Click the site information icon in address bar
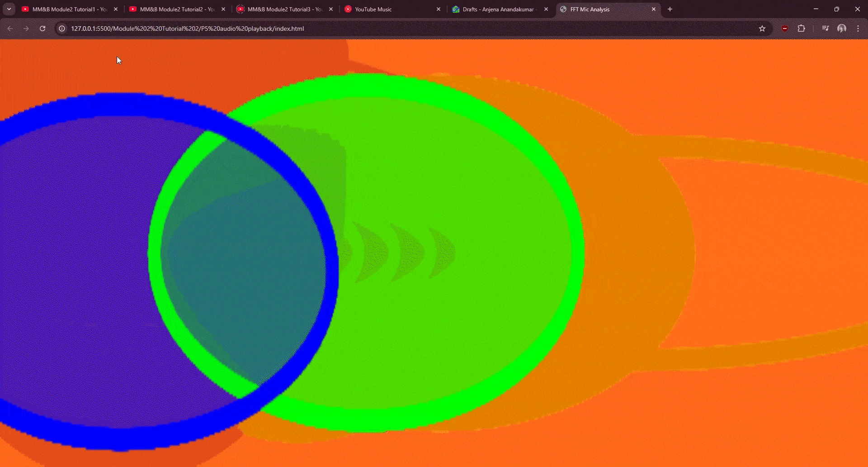This screenshot has width=868, height=467. tap(61, 28)
